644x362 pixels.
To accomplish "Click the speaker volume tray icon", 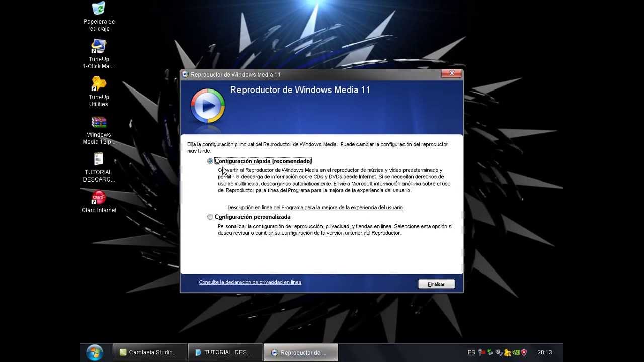I will coord(499,352).
